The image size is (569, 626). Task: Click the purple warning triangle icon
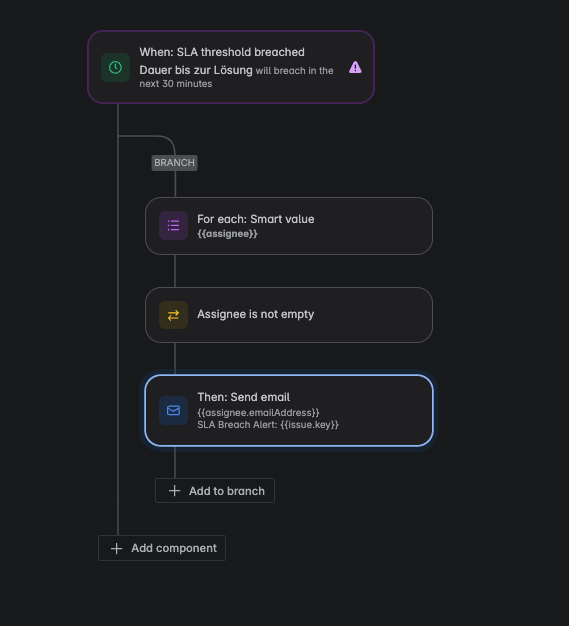(x=355, y=67)
